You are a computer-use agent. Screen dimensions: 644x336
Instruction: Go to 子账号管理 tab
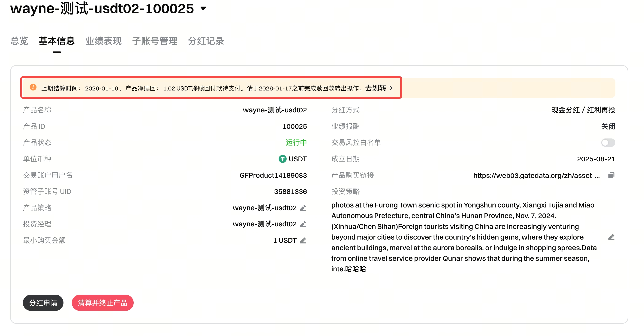tap(155, 41)
